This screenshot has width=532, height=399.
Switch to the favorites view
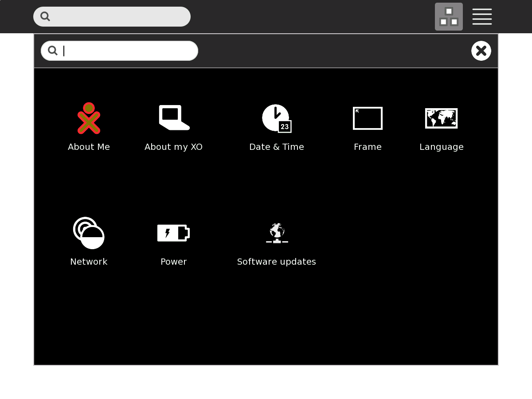pyautogui.click(x=449, y=17)
